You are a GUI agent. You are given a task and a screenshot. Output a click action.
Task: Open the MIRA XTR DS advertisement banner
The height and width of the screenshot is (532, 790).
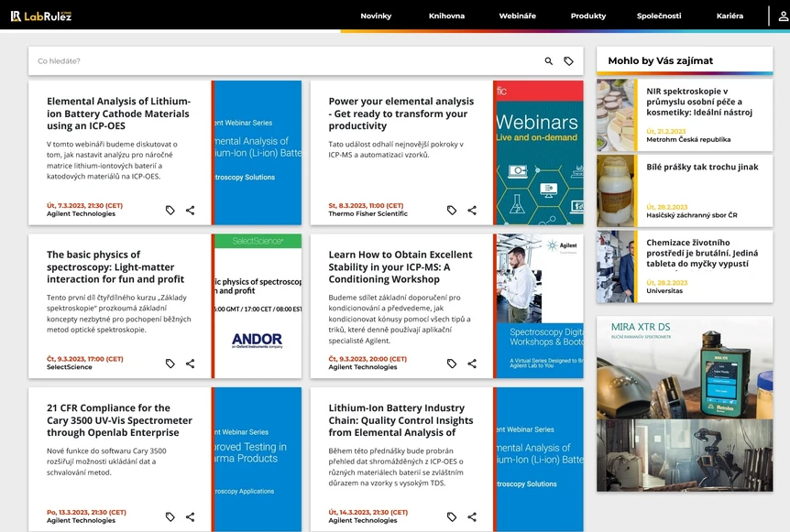pos(685,404)
